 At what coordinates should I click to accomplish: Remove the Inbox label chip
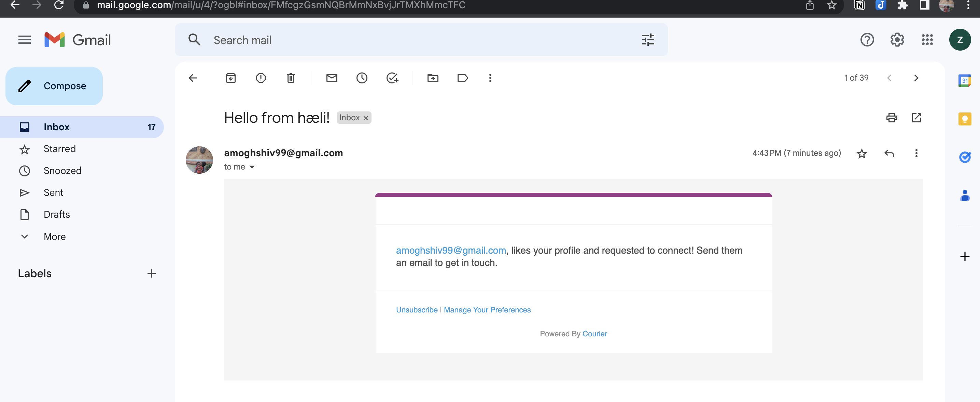(x=366, y=118)
